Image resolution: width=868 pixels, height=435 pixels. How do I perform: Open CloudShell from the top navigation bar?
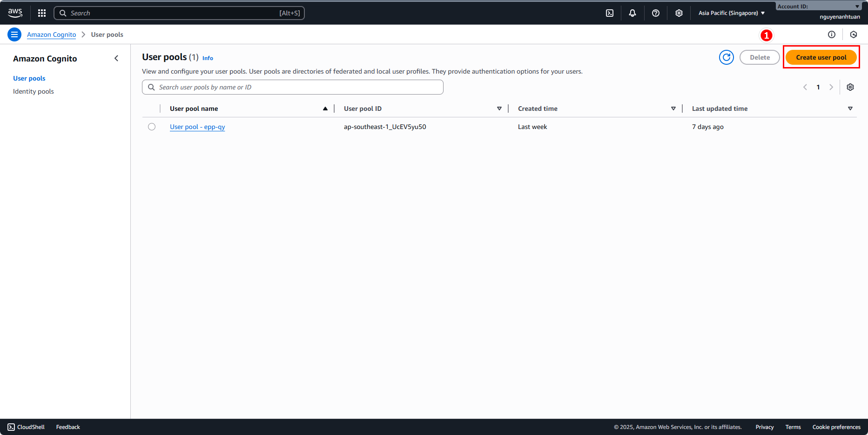pyautogui.click(x=610, y=13)
